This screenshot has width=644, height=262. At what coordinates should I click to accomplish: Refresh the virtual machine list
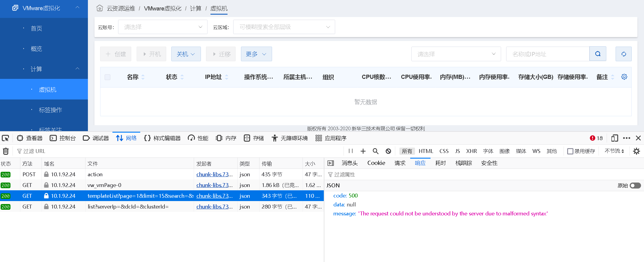(x=624, y=54)
